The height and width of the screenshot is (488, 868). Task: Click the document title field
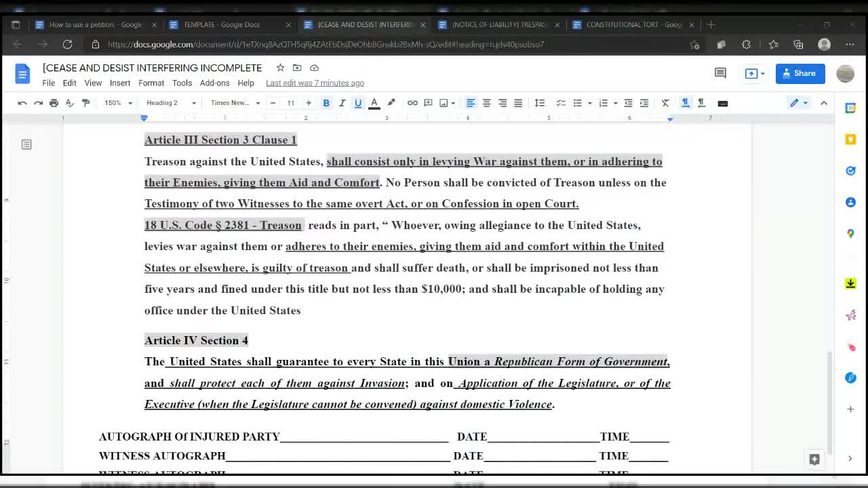click(152, 68)
